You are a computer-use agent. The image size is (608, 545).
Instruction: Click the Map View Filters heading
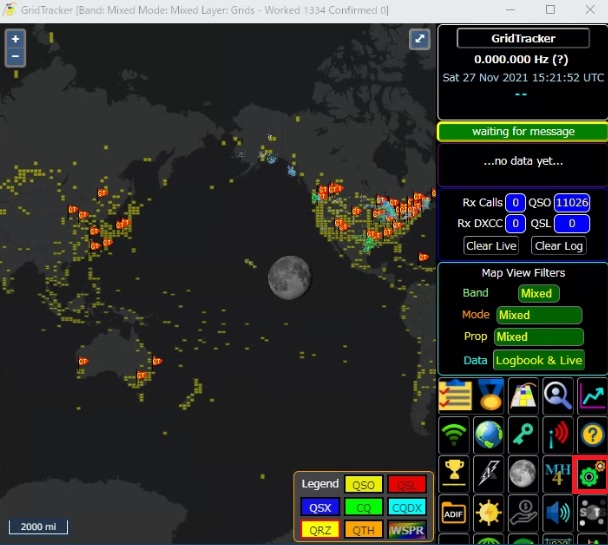pos(523,273)
